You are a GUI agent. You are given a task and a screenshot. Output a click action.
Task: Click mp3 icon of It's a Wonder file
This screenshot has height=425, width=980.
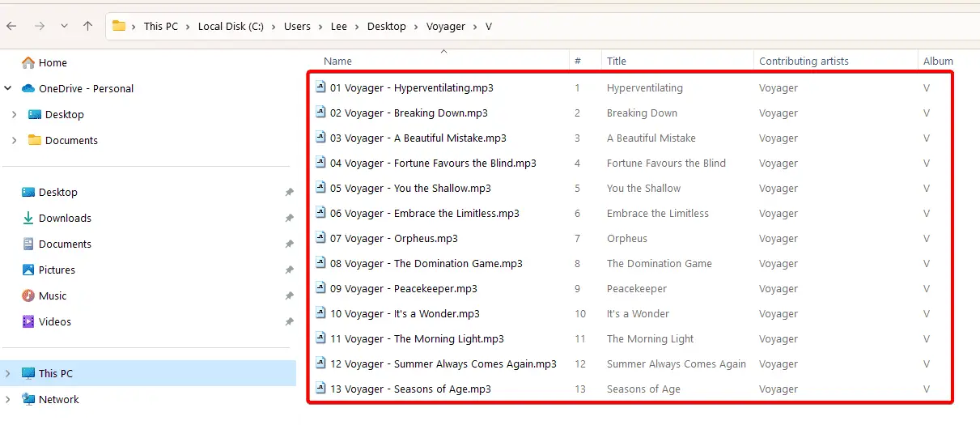pos(320,313)
